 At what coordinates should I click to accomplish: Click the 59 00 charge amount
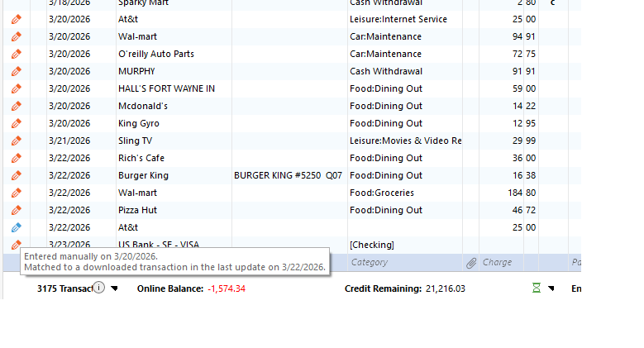point(524,88)
